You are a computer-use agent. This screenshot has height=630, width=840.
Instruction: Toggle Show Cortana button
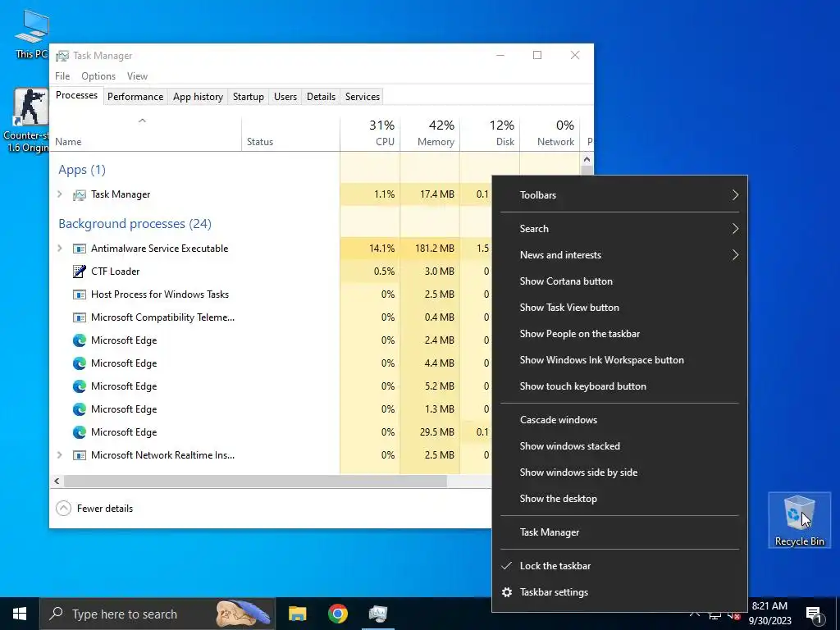pos(620,281)
